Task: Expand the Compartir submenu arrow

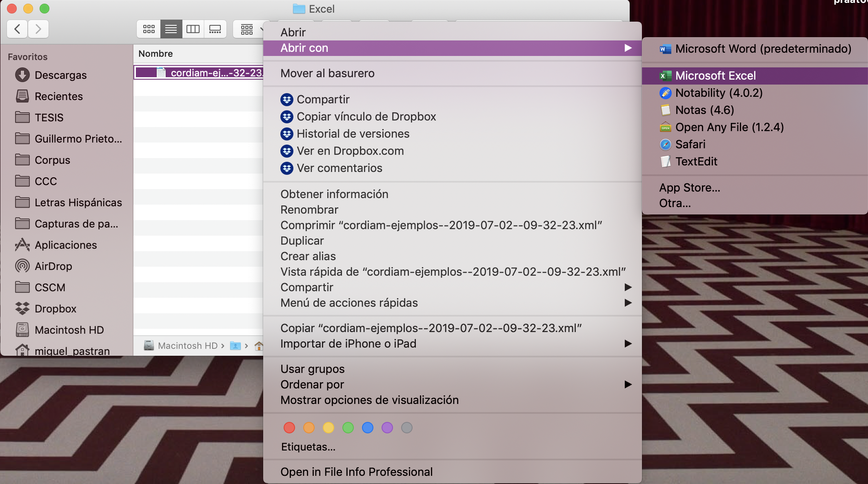Action: (628, 287)
